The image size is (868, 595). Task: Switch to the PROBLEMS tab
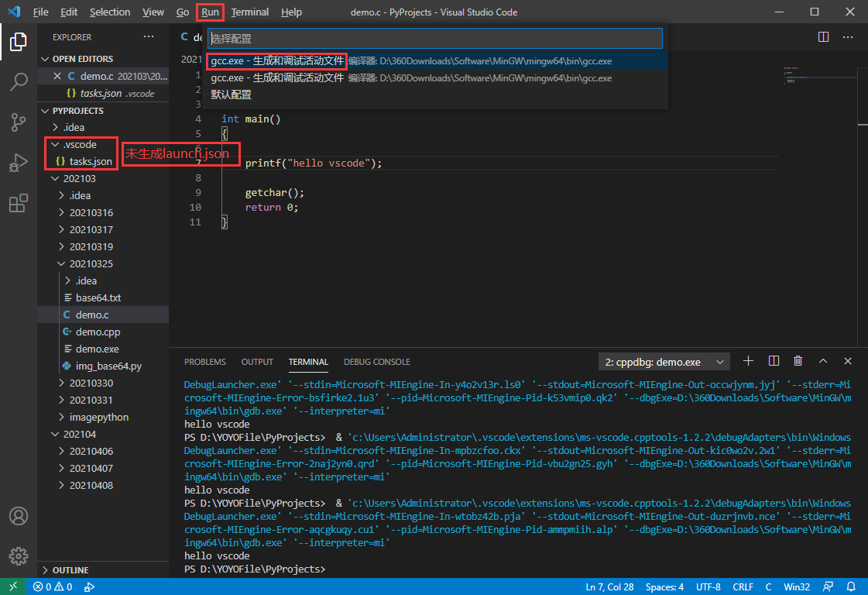[x=205, y=362]
